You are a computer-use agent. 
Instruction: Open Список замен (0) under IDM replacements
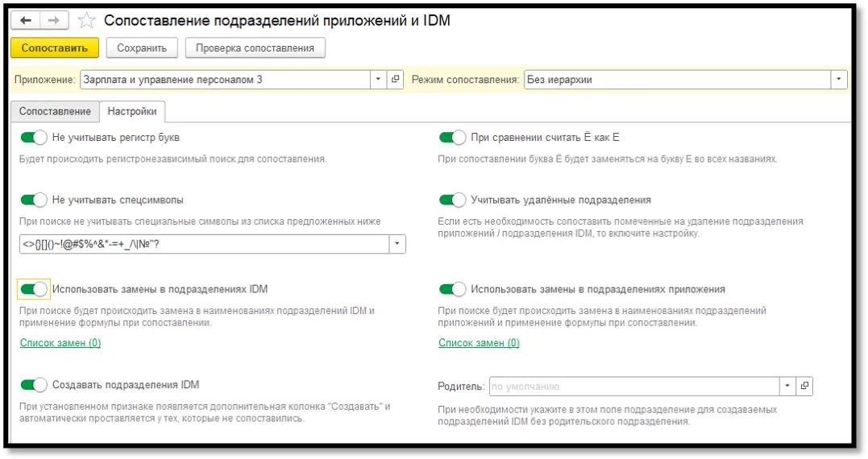pos(60,343)
